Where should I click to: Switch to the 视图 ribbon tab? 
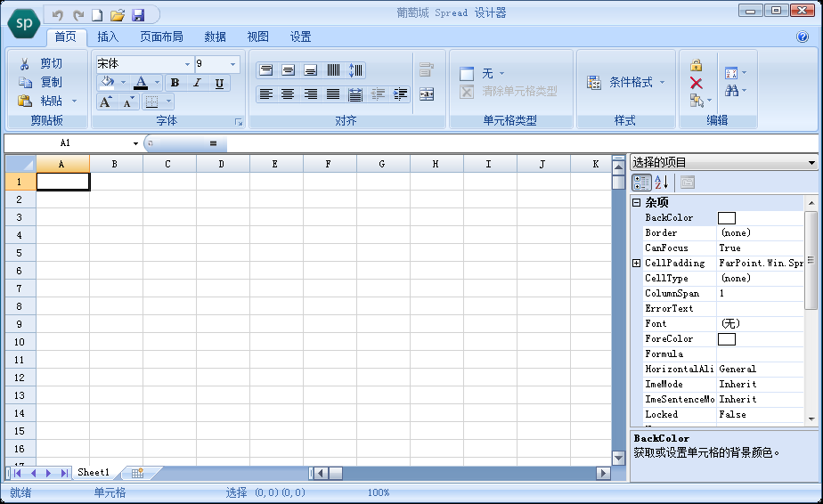258,37
